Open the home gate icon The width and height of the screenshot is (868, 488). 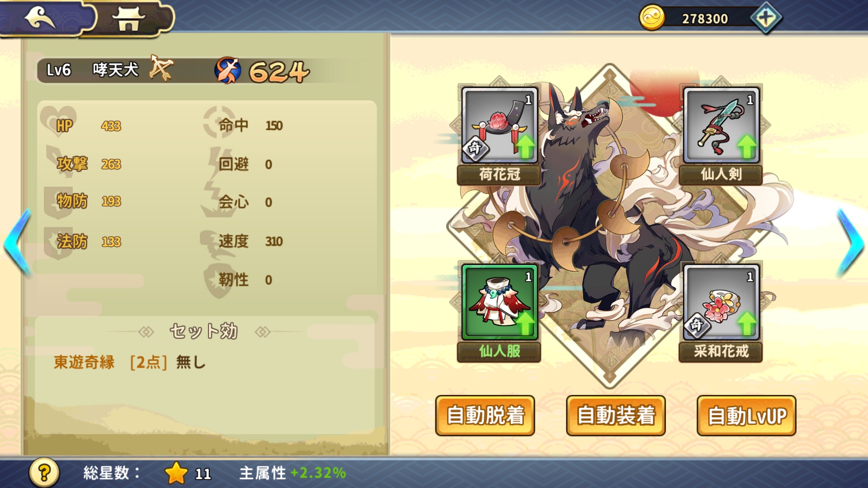pos(128,19)
